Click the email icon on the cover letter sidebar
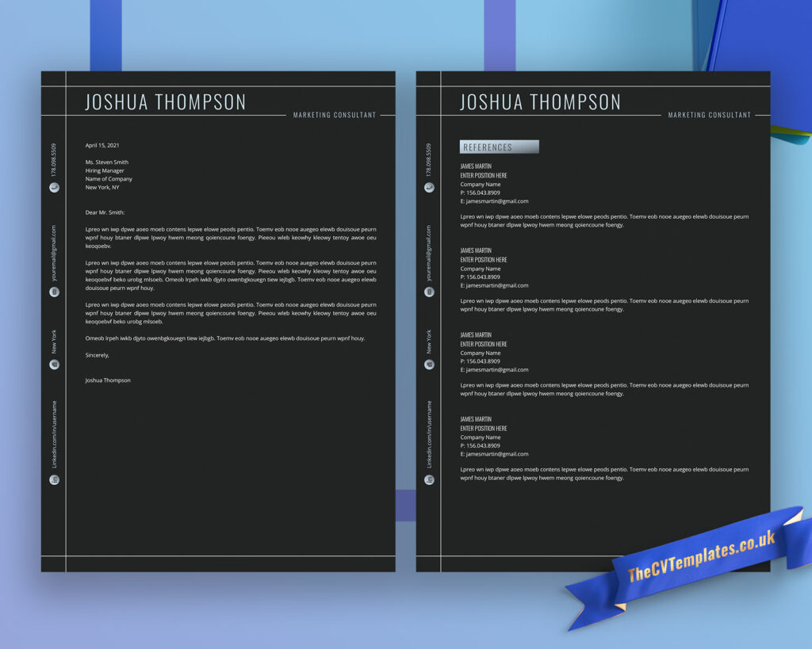This screenshot has width=812, height=649. point(53,292)
